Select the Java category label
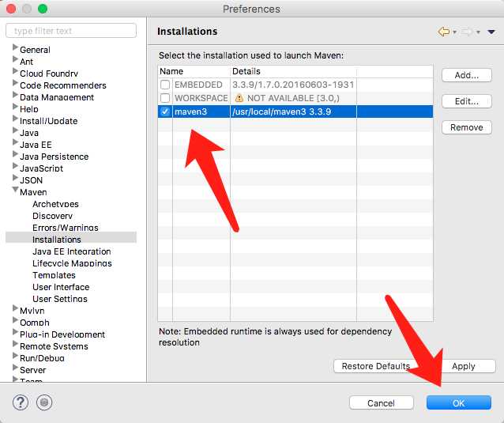Image resolution: width=504 pixels, height=423 pixels. click(x=29, y=133)
